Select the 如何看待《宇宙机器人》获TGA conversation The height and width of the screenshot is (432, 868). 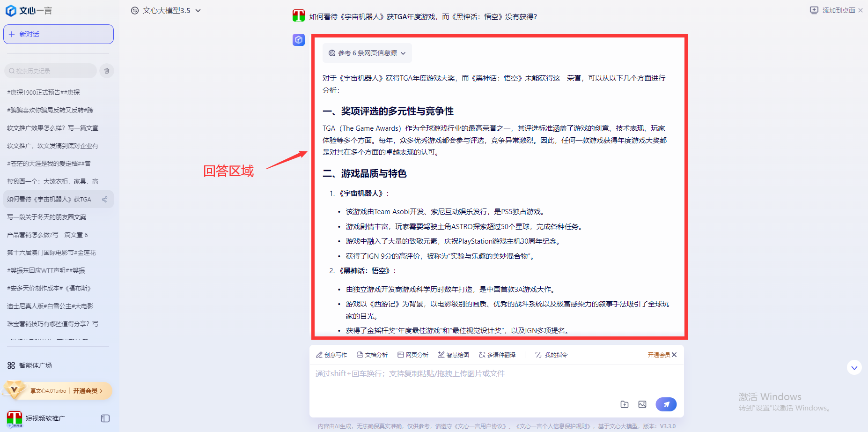point(49,199)
